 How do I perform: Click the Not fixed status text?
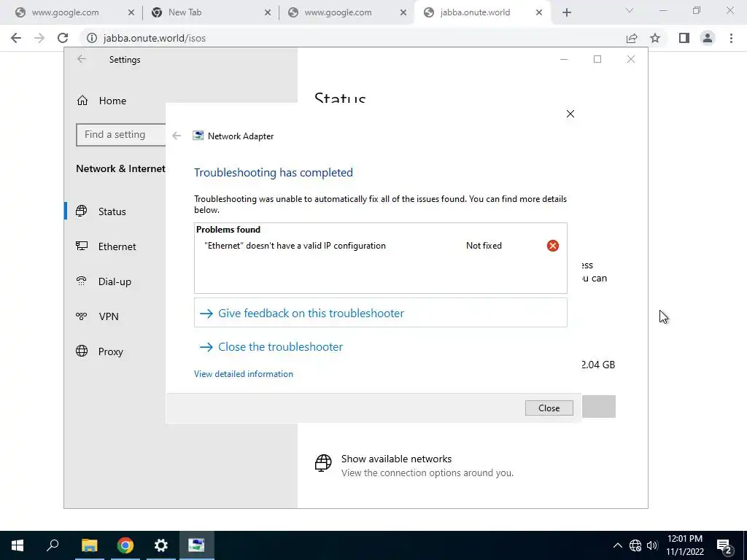tap(484, 246)
